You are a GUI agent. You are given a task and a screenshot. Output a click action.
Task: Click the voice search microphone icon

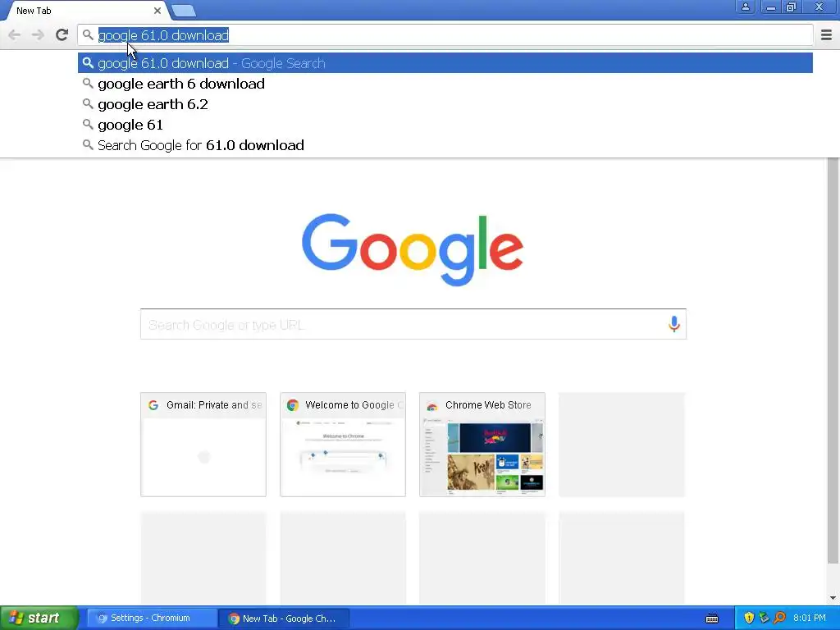tap(674, 324)
